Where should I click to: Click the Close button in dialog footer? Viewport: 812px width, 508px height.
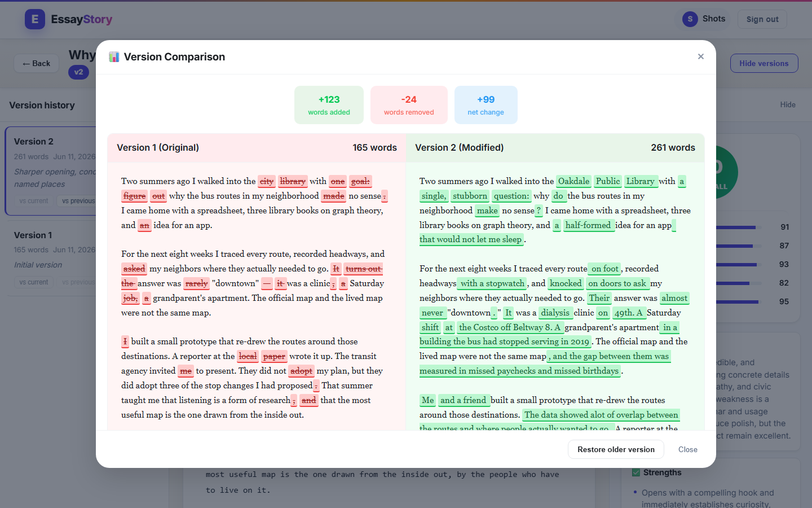(x=687, y=449)
